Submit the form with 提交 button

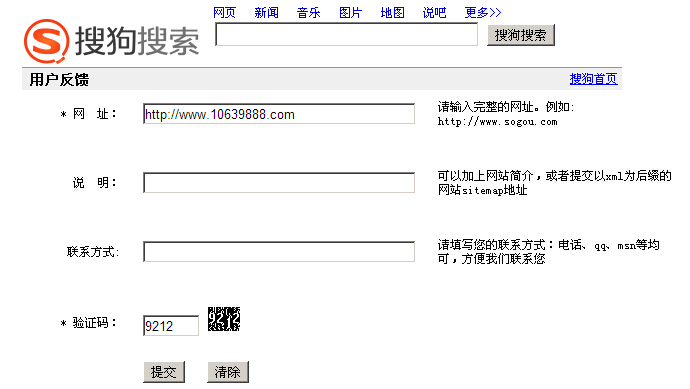pyautogui.click(x=164, y=372)
